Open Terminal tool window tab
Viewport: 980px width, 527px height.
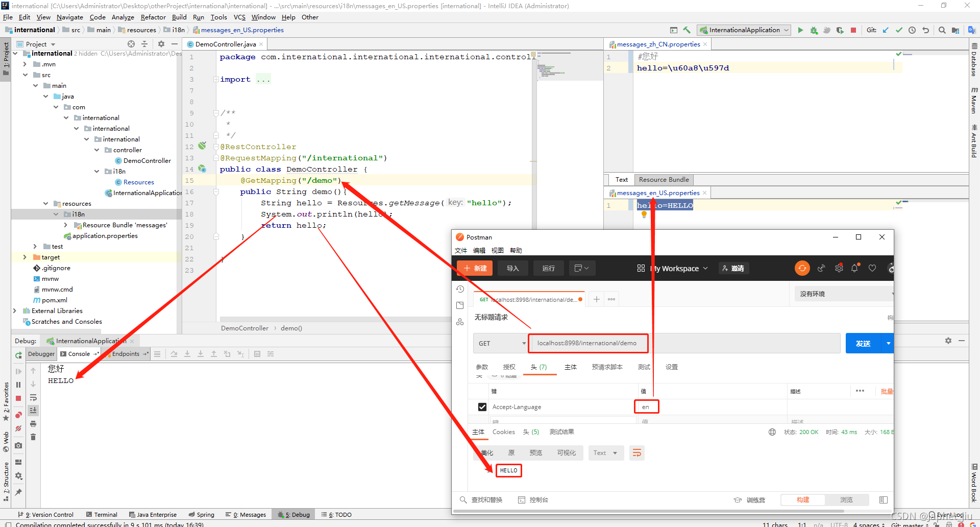coord(102,515)
